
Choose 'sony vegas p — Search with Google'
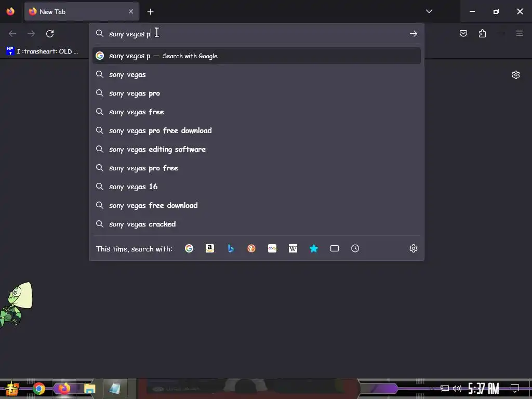257,56
